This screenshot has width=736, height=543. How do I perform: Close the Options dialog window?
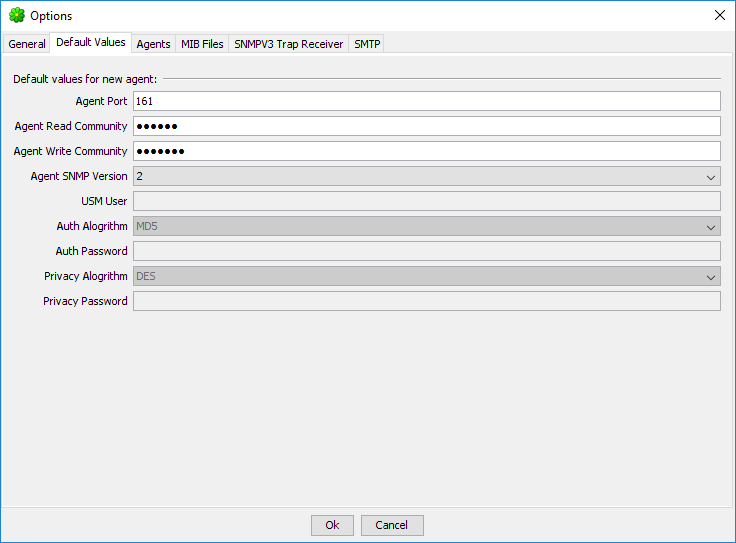(x=719, y=15)
